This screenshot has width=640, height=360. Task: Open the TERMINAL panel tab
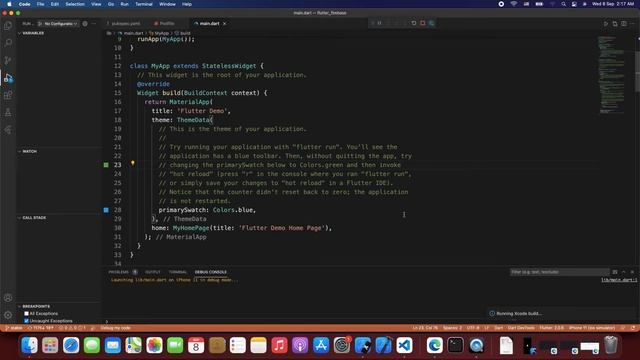click(x=178, y=272)
